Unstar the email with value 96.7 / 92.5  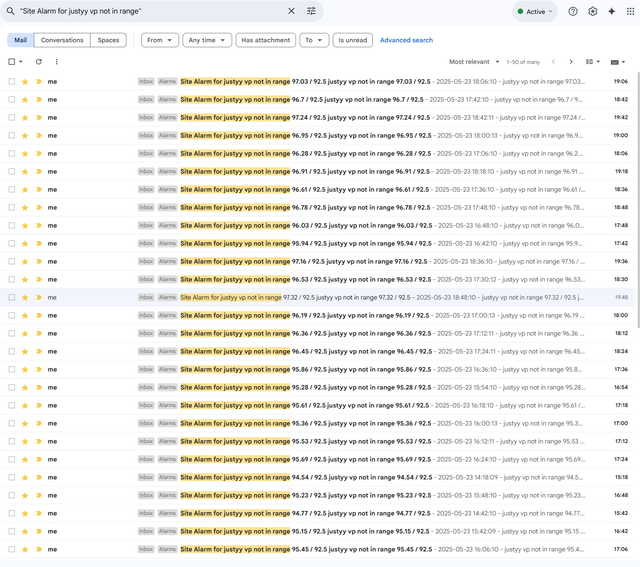[25, 100]
